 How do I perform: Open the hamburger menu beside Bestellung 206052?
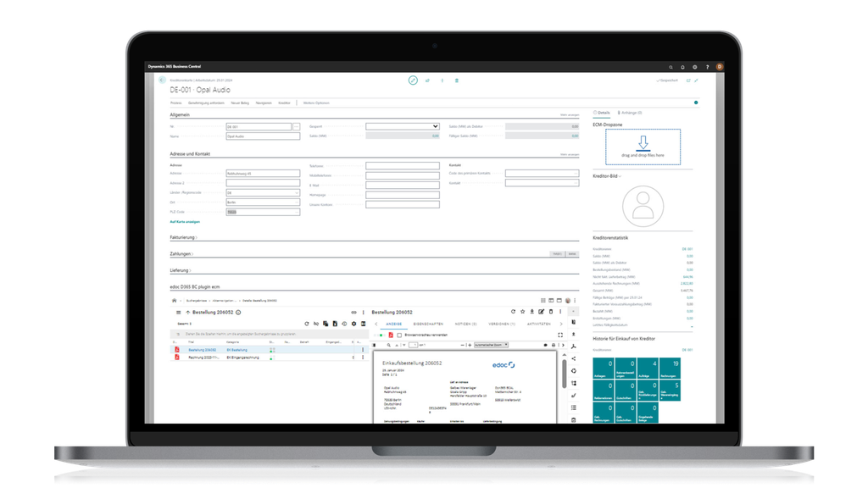[178, 313]
